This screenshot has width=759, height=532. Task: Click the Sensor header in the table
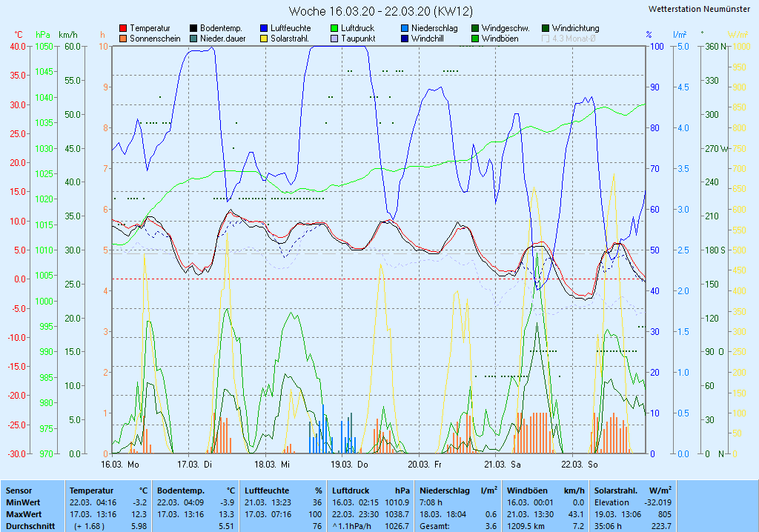tap(19, 491)
